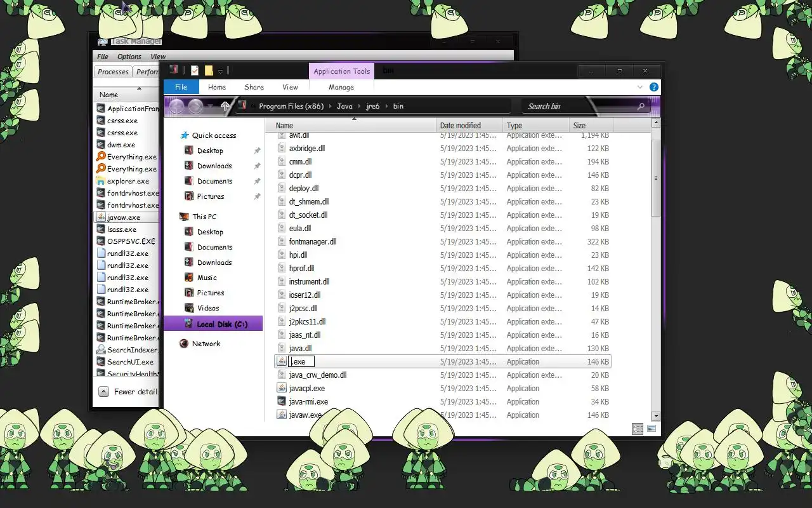Click jre6 in the address breadcrumb
The width and height of the screenshot is (812, 508).
tap(372, 106)
